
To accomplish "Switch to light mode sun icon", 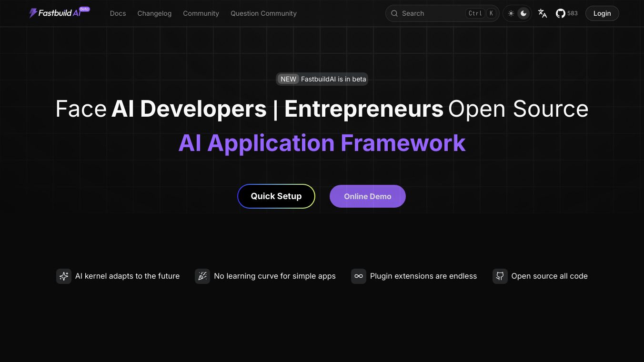I will point(511,13).
